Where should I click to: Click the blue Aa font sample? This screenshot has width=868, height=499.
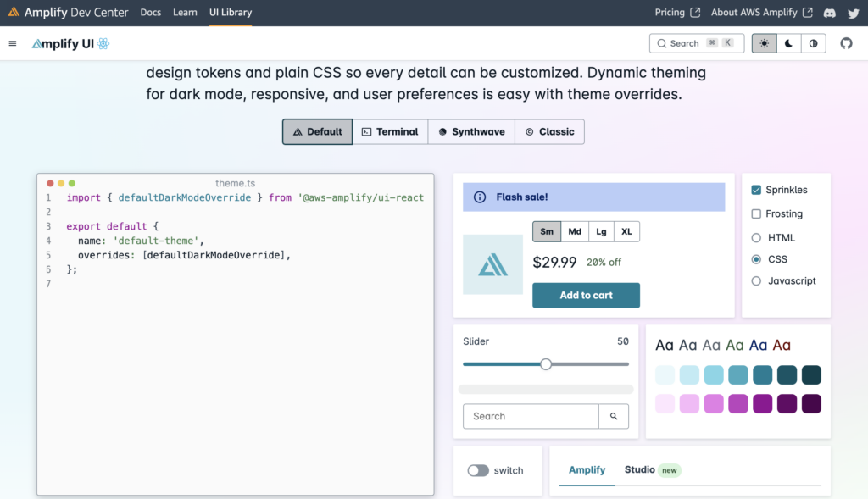758,345
